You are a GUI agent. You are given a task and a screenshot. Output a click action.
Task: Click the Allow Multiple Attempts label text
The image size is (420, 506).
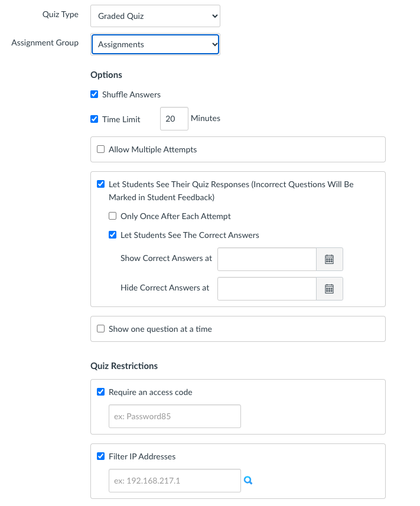152,149
